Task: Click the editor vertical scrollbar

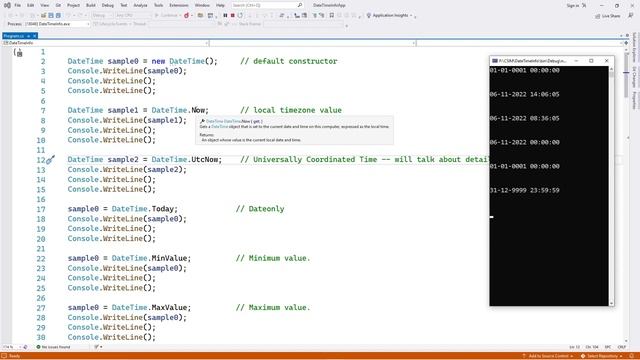Action: pos(626,196)
